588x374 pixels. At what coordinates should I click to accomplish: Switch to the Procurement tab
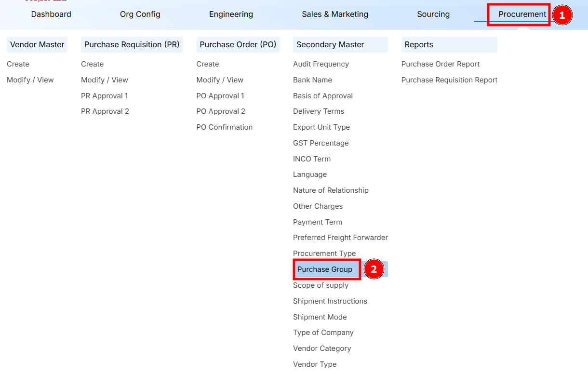[519, 14]
